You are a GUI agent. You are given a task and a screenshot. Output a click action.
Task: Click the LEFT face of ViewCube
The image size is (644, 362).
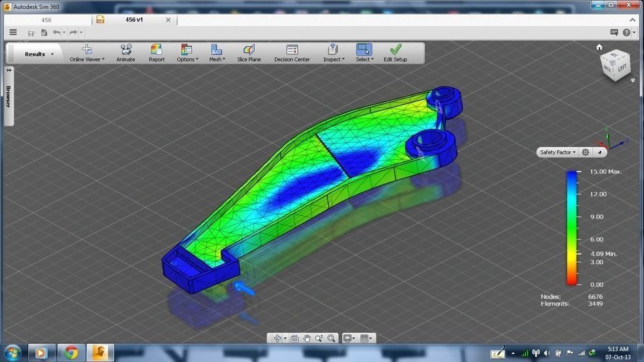(x=623, y=68)
